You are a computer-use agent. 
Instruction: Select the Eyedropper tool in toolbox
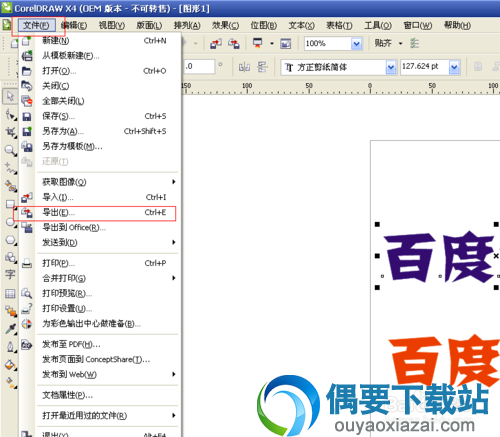coord(10,329)
